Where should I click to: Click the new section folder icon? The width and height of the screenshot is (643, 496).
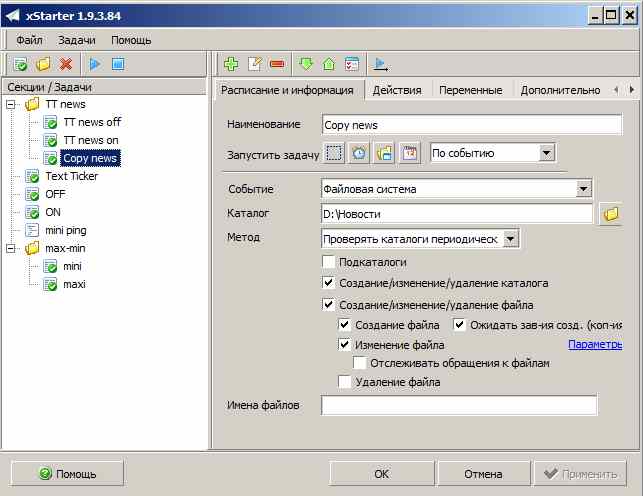pos(43,64)
